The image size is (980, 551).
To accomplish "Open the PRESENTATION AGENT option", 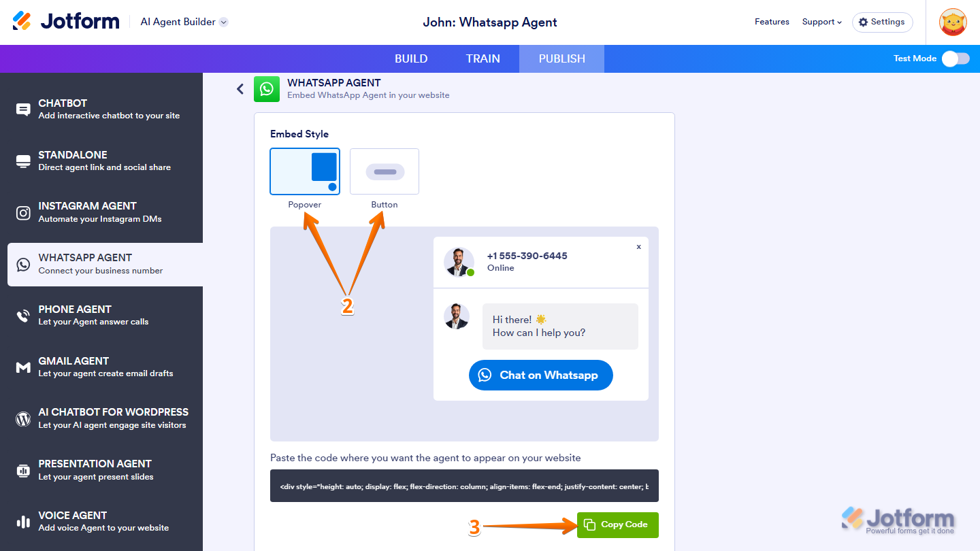I will coord(101,470).
